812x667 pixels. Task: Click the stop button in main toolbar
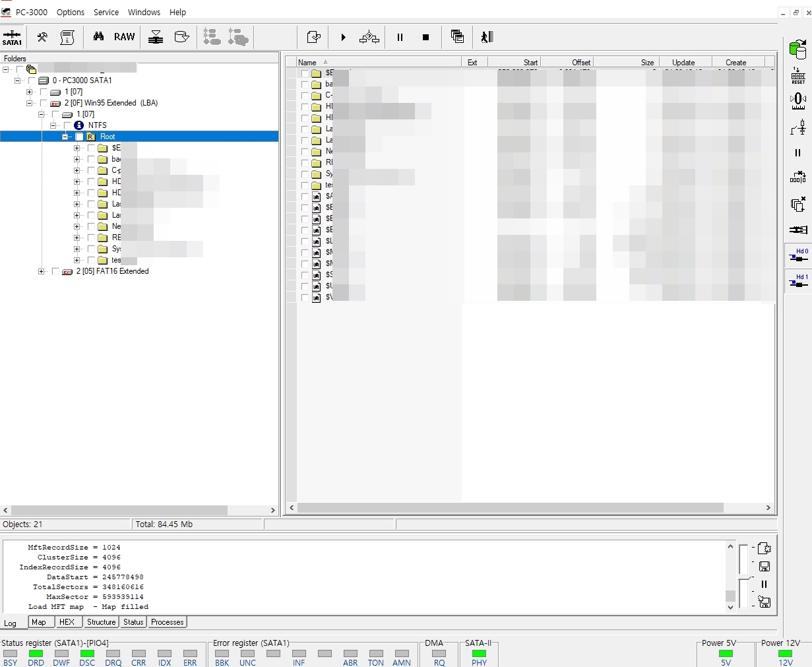(425, 37)
